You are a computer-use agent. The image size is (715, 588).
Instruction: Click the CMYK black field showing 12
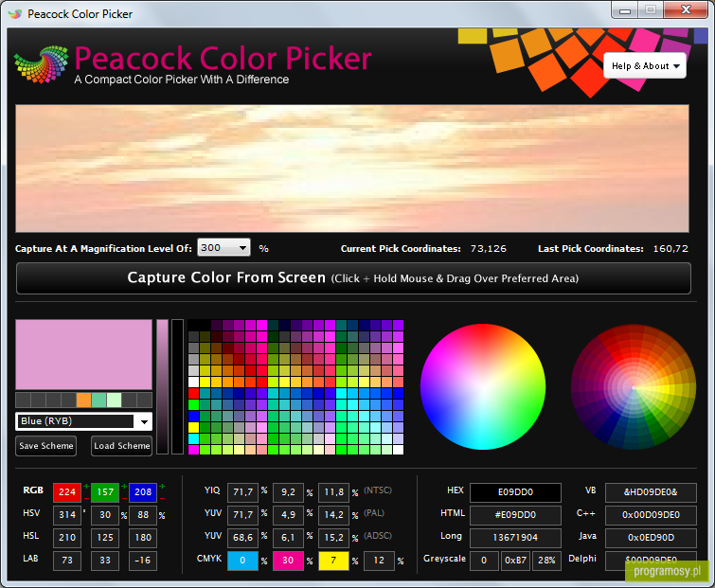click(x=379, y=561)
